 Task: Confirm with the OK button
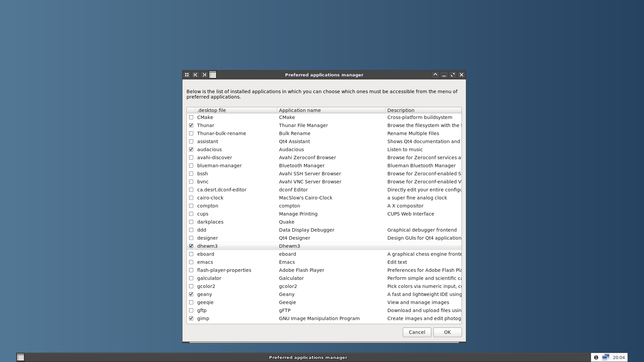click(x=447, y=332)
